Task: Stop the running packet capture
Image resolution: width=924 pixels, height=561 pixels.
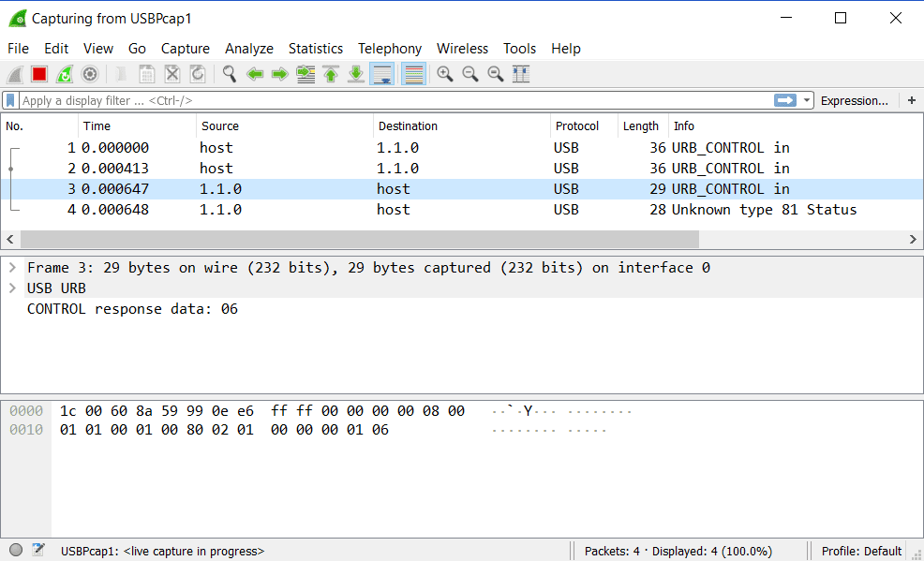Action: coord(39,74)
